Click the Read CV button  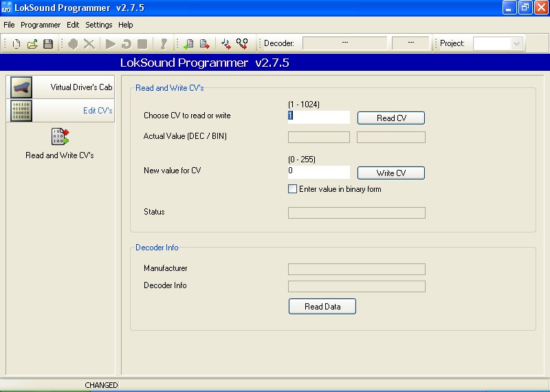[391, 118]
